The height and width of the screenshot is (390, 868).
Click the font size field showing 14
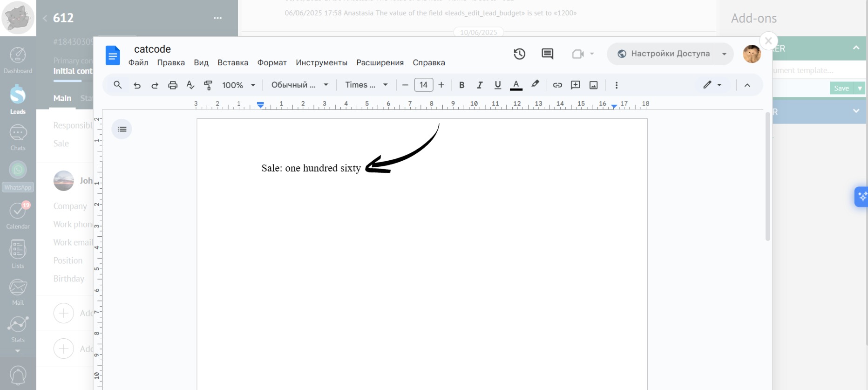[423, 85]
